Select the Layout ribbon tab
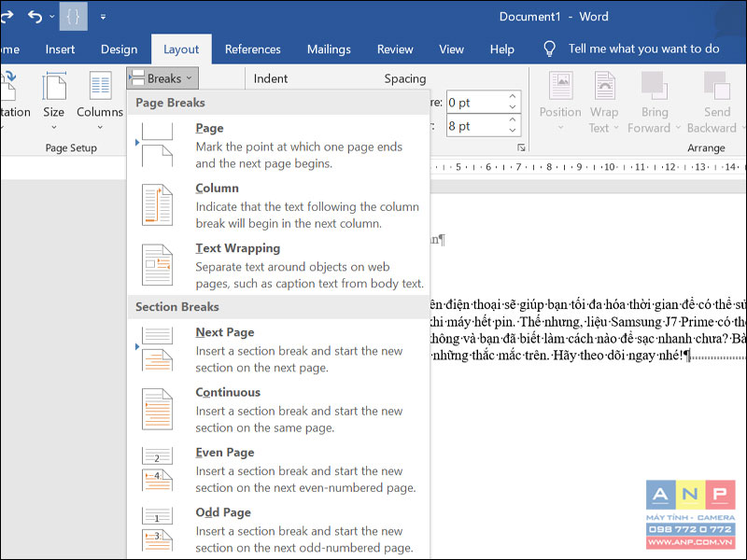 click(x=181, y=49)
